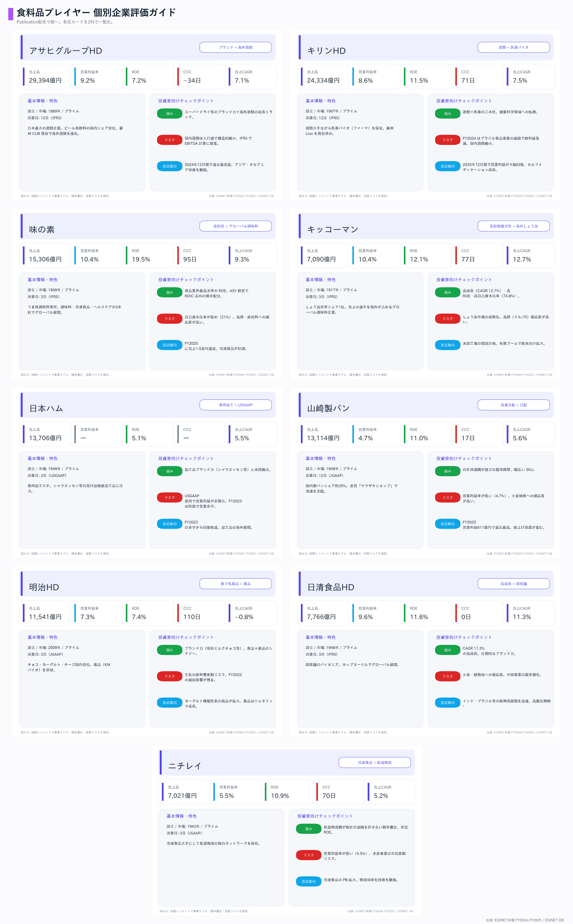Click the green 強み badge in the アサヒ card
Screen dimensions: 573x924
169,114
